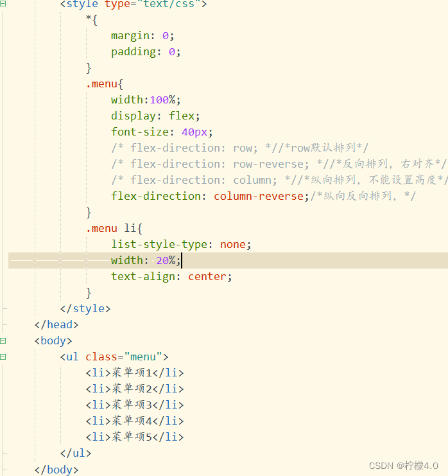Screen dimensions: 448x476
Task: Click the 'none' value of list-style-type
Action: click(232, 245)
